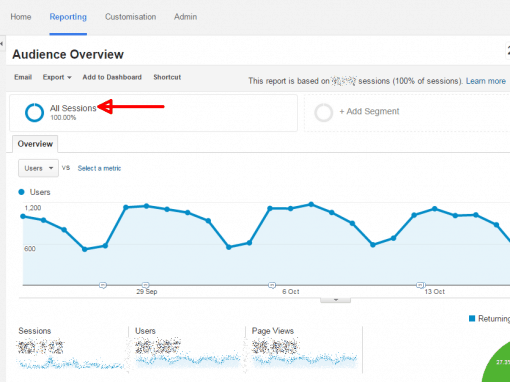The image size is (510, 382).
Task: Click Add to Dashboard button
Action: [x=112, y=77]
